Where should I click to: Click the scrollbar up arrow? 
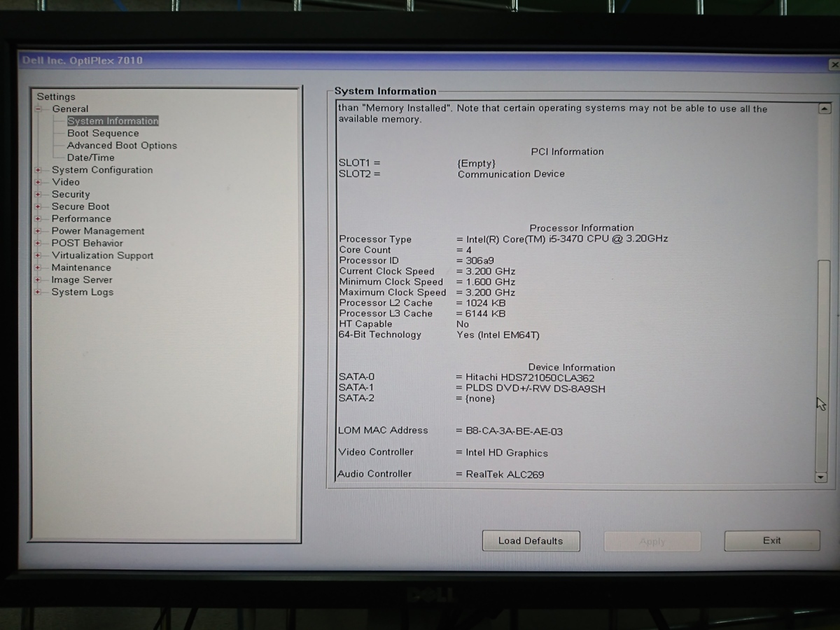pos(824,108)
